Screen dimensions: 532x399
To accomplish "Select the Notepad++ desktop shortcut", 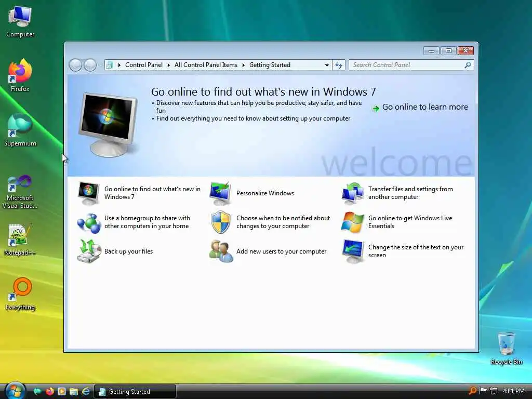I will 20,240.
